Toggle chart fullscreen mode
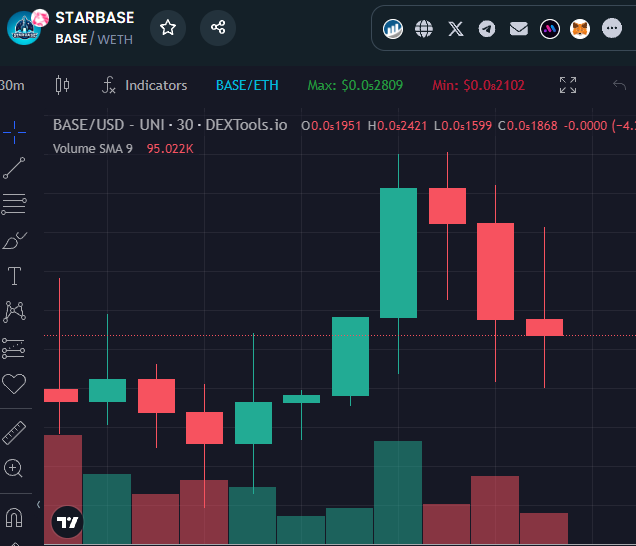636x546 pixels. [568, 85]
